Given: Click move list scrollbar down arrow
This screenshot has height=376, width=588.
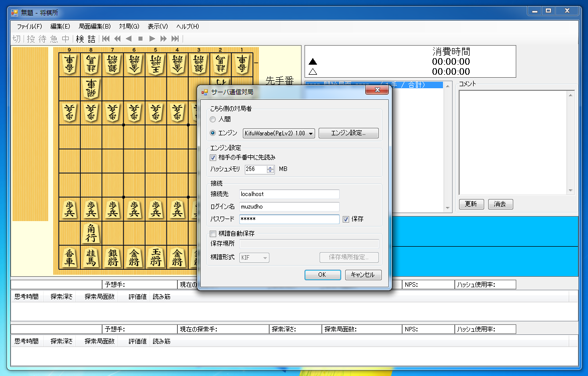Looking at the screenshot, I should click(x=448, y=208).
